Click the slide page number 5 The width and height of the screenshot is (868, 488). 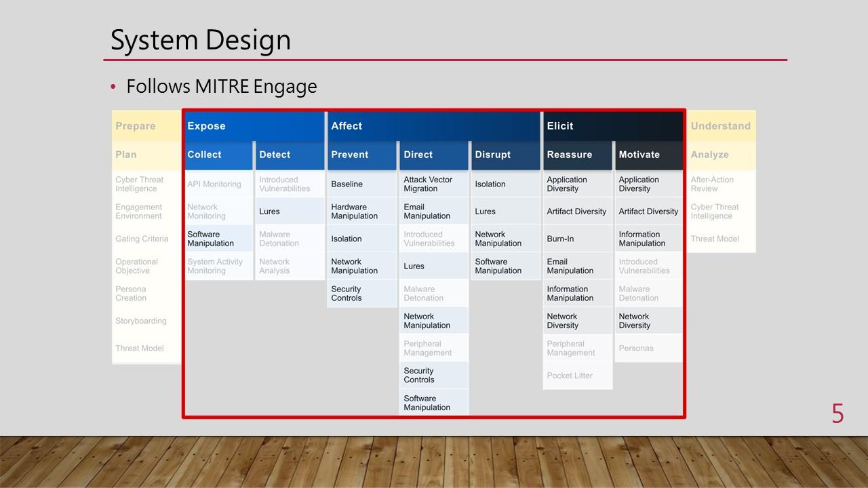(838, 413)
